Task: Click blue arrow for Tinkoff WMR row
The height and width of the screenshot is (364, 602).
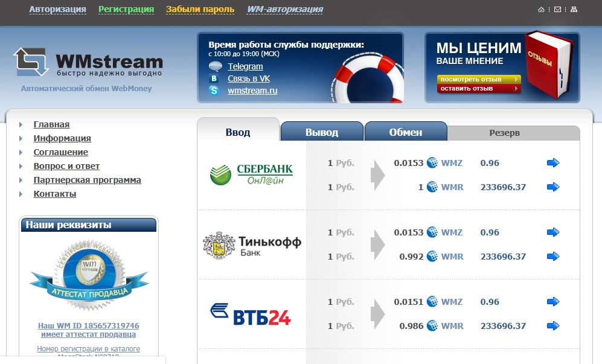Action: pyautogui.click(x=553, y=257)
